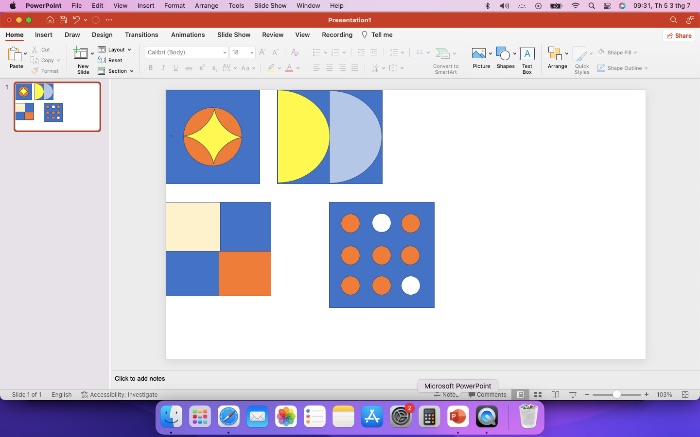Fit slide to current window icon
700x437 pixels.
click(685, 395)
